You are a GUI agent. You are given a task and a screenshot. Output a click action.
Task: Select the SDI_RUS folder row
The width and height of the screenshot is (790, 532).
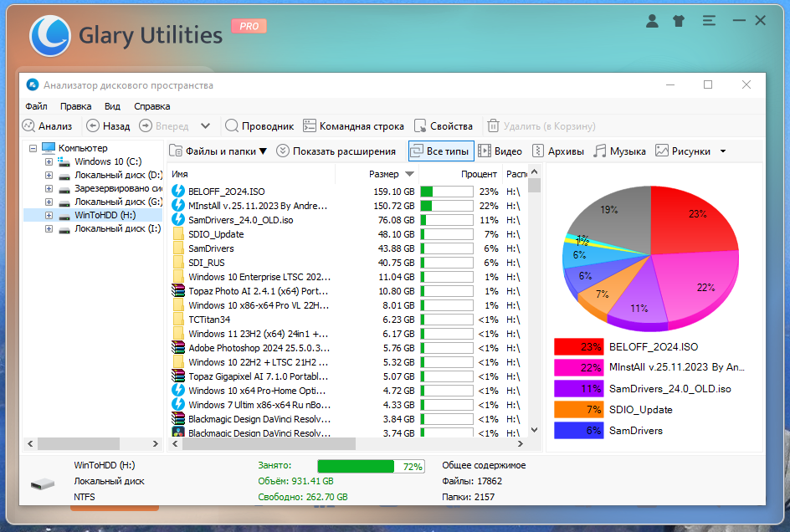pyautogui.click(x=347, y=263)
